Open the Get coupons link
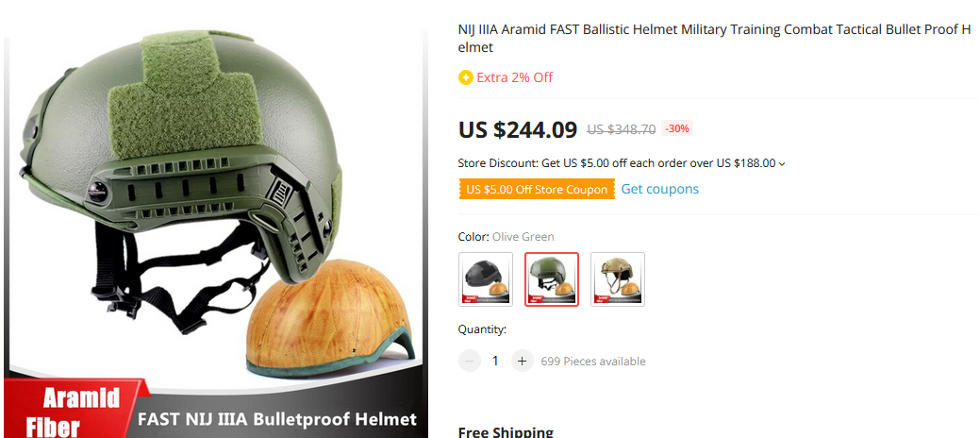This screenshot has width=980, height=438. click(659, 189)
